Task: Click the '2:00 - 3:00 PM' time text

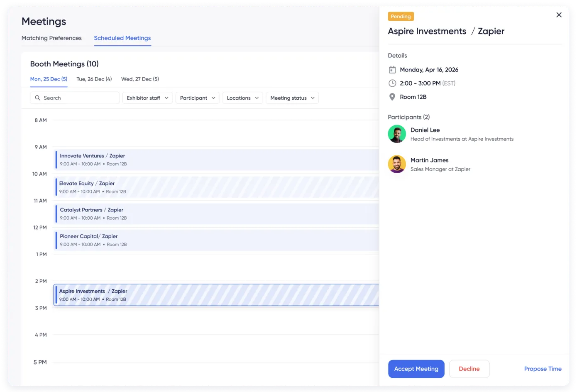Action: (420, 83)
